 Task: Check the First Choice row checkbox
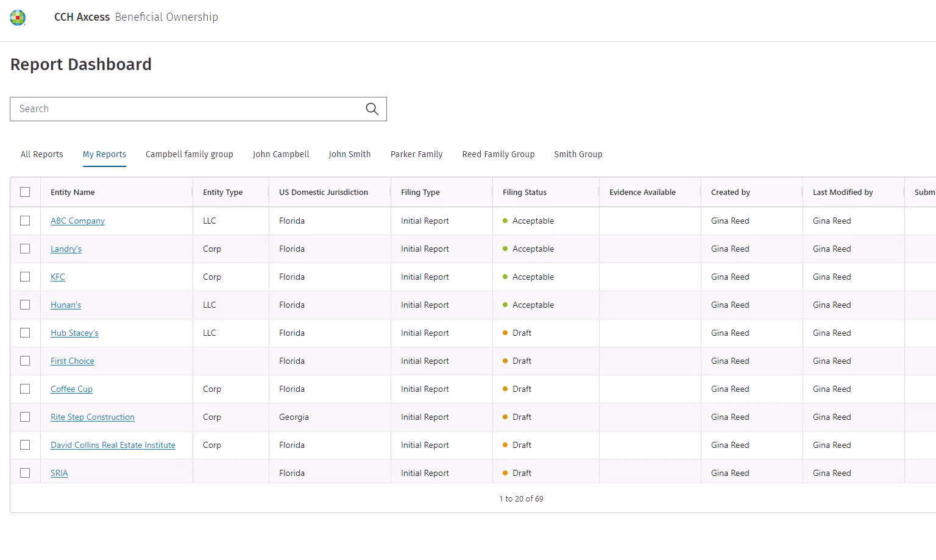(25, 361)
